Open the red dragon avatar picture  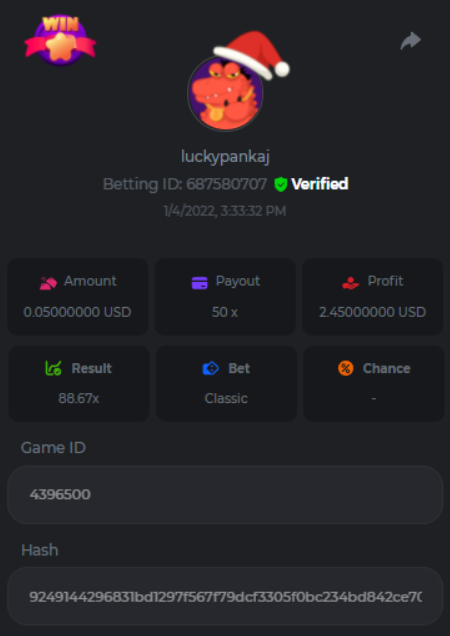225,94
